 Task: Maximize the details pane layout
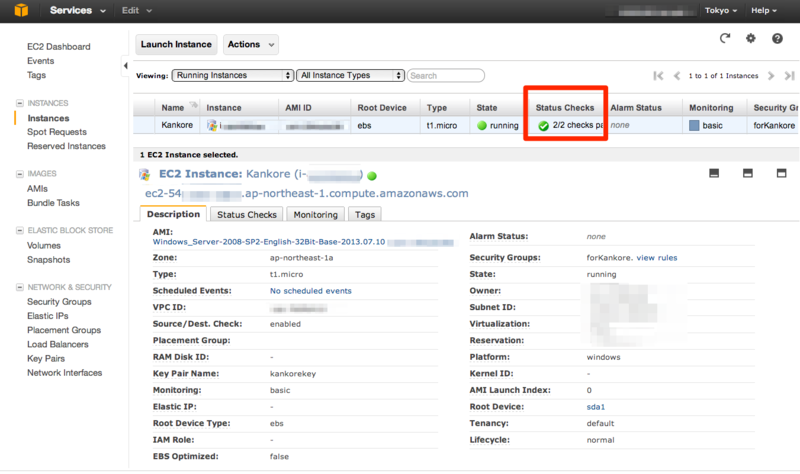pyautogui.click(x=781, y=173)
